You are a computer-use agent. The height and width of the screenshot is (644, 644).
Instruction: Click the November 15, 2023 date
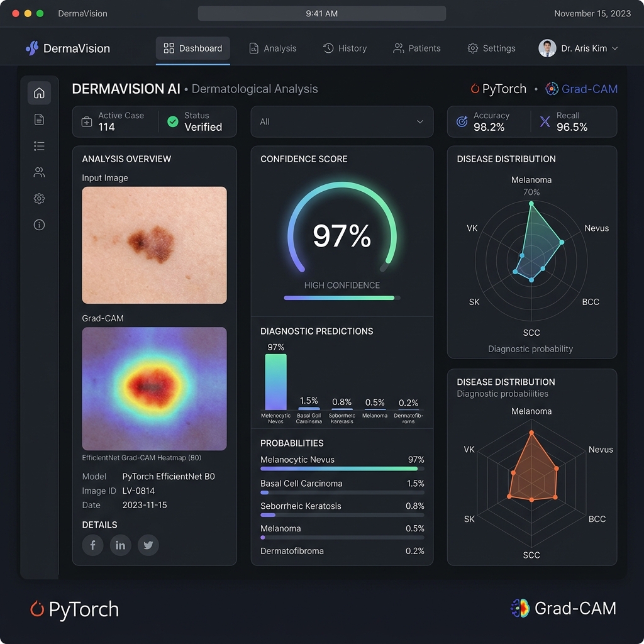click(592, 14)
